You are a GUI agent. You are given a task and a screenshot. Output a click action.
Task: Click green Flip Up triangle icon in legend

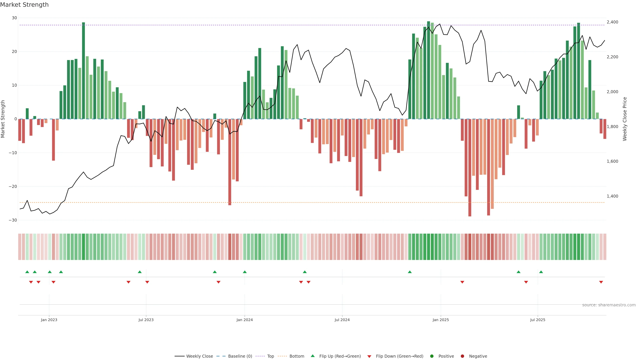coord(312,356)
